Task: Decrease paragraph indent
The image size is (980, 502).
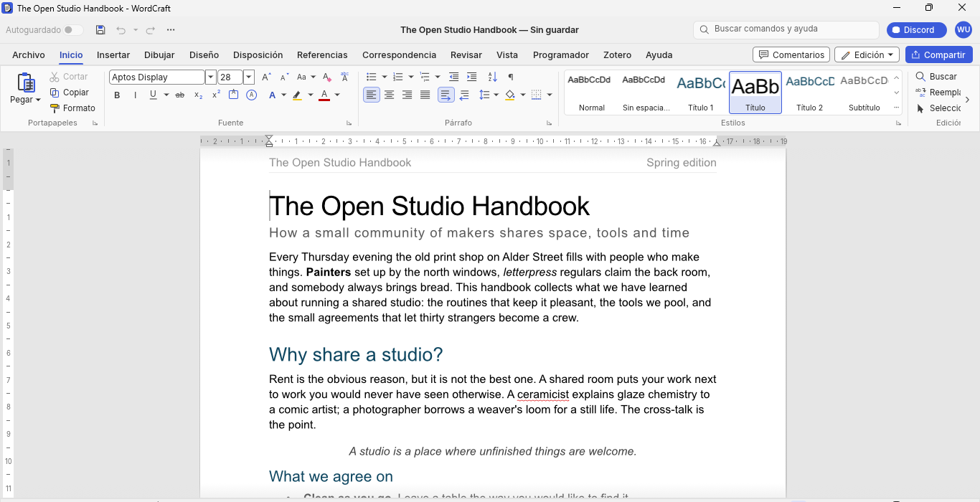Action: (x=454, y=77)
